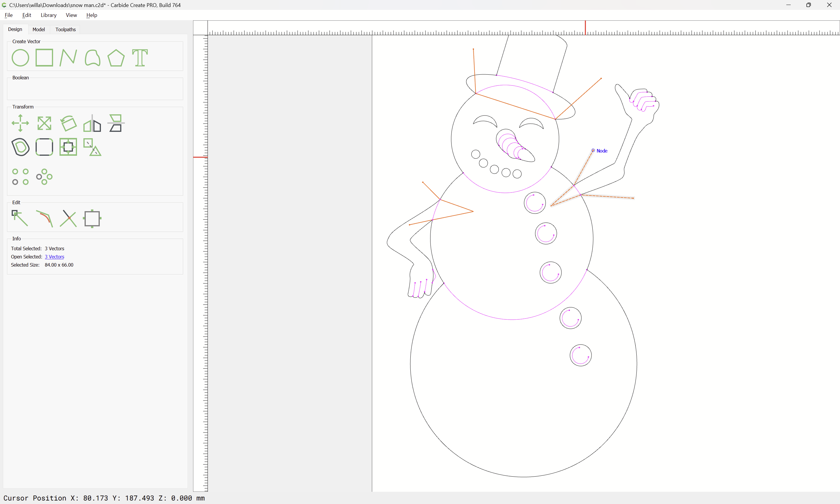
Task: Open the Circular Array tool
Action: [x=44, y=176]
